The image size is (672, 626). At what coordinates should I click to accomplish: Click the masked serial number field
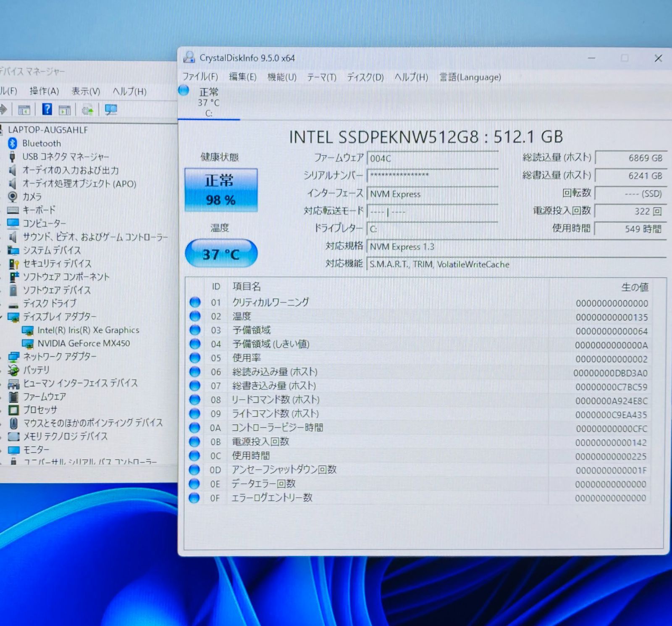click(x=432, y=176)
